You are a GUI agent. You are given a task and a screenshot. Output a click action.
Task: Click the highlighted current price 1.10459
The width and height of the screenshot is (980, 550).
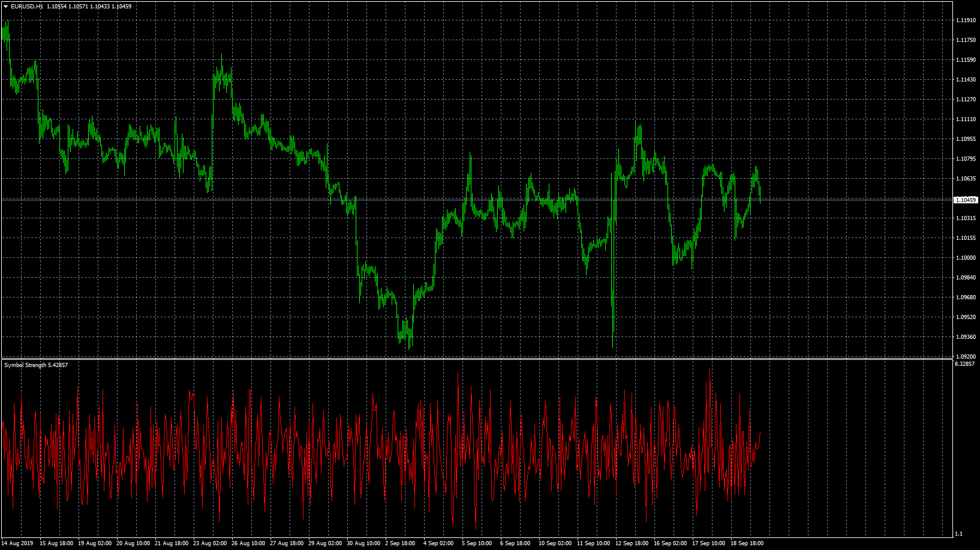(966, 200)
